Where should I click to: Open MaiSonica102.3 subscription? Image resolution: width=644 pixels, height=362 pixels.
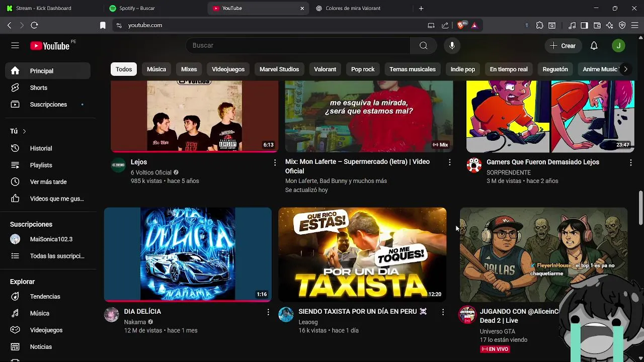pos(48,239)
